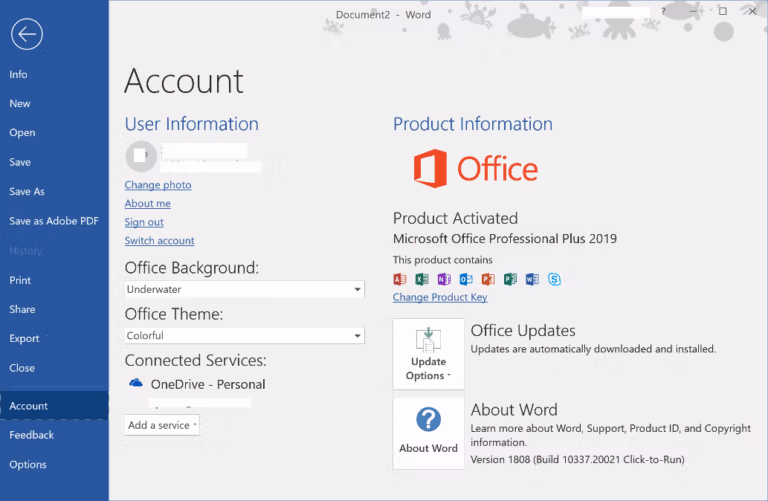Open the Office Theme dropdown

point(244,335)
